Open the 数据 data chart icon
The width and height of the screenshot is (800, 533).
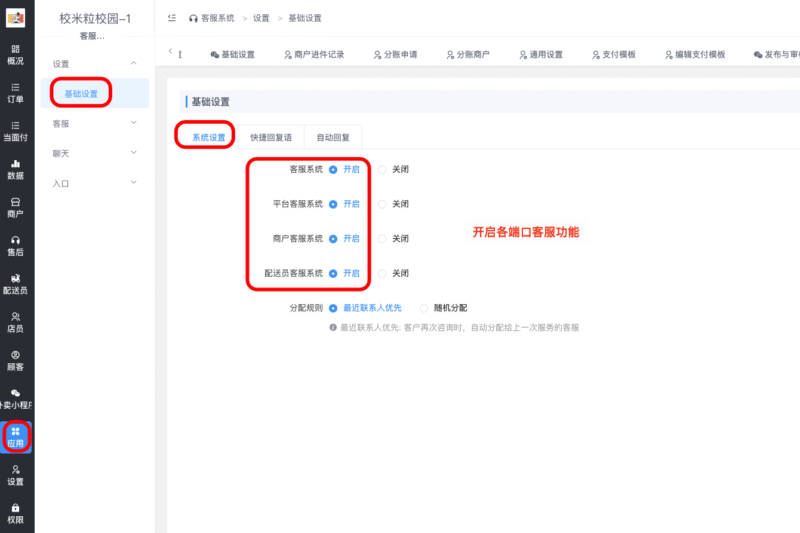click(15, 168)
